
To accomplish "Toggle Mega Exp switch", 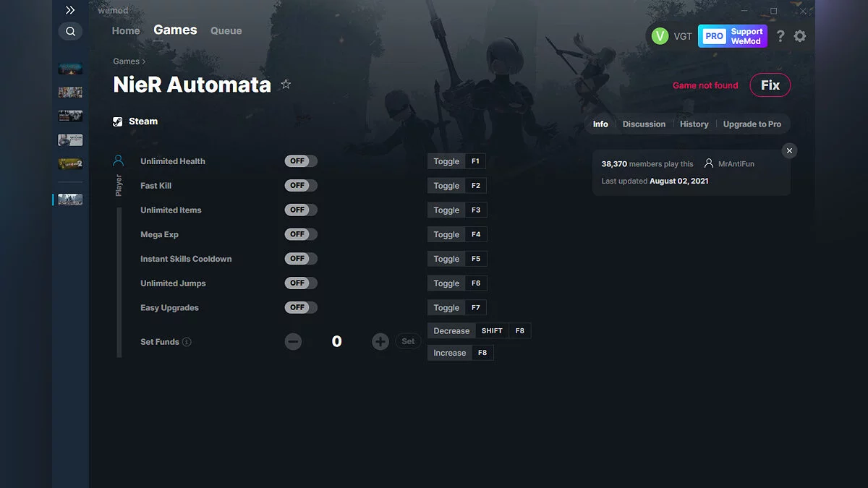I will point(301,234).
